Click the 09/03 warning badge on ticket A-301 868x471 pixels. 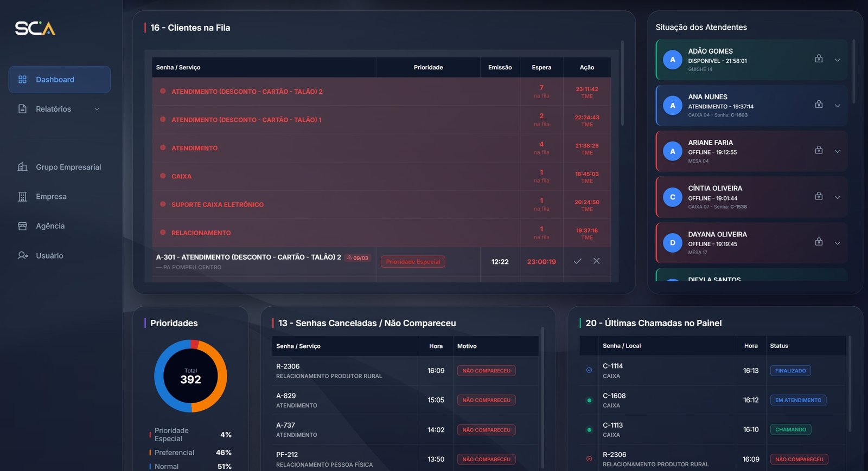(358, 258)
